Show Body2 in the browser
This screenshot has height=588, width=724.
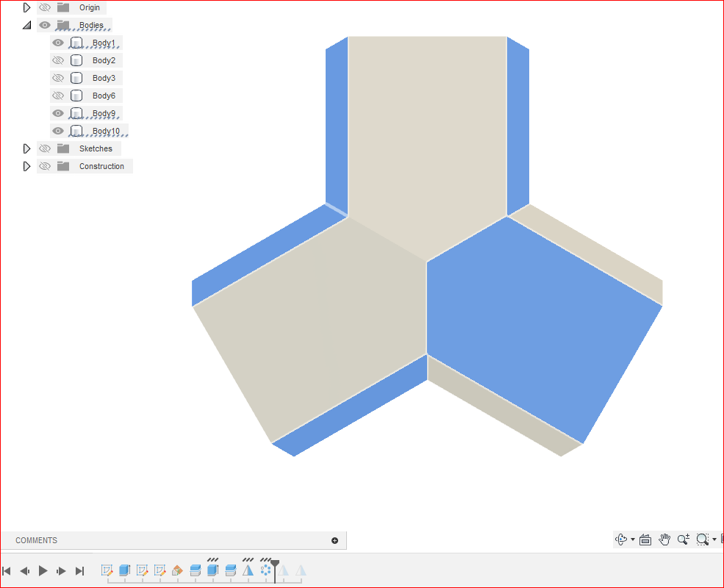tap(57, 60)
